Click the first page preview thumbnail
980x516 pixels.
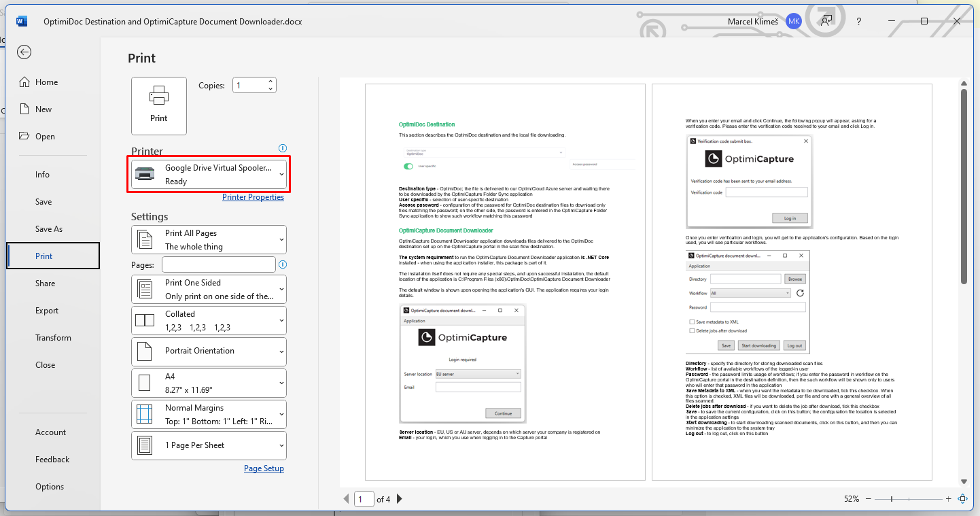pyautogui.click(x=505, y=282)
